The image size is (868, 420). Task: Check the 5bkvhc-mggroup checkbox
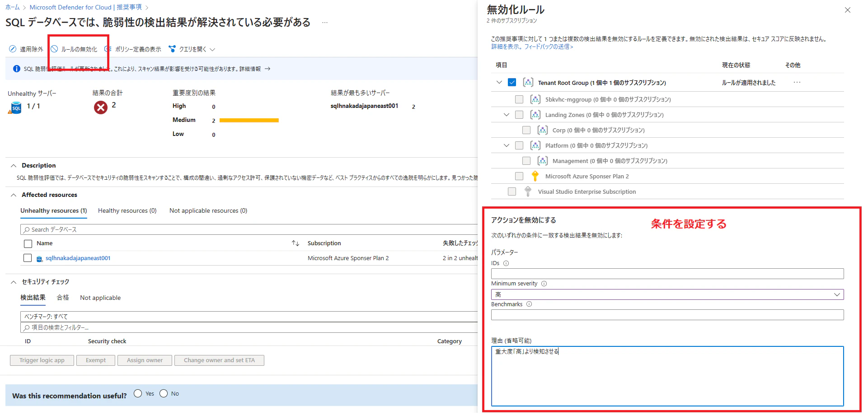click(519, 99)
